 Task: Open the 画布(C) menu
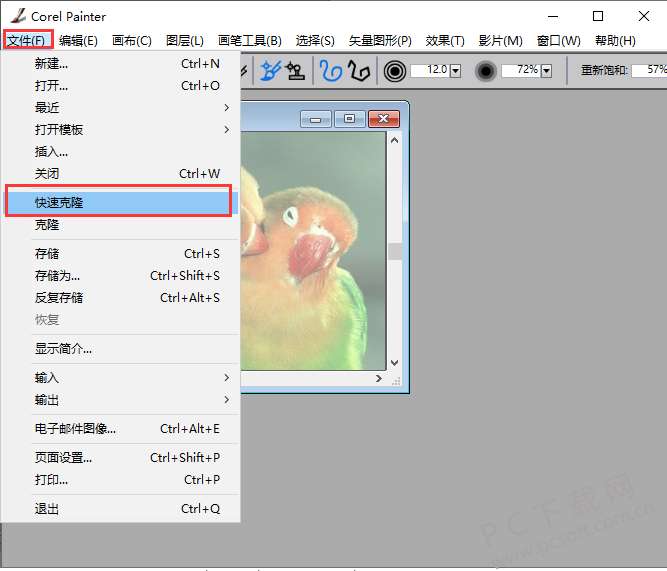[x=132, y=40]
